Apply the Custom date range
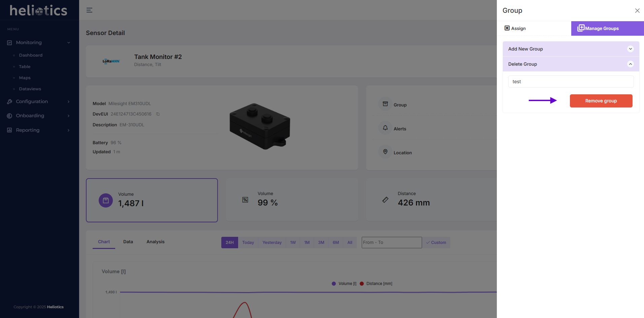This screenshot has width=644, height=318. click(436, 243)
